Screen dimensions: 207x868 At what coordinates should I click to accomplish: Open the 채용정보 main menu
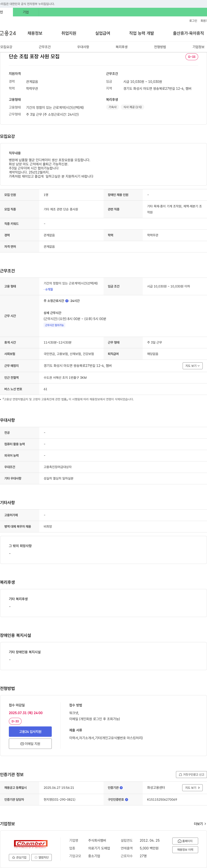pyautogui.click(x=35, y=33)
